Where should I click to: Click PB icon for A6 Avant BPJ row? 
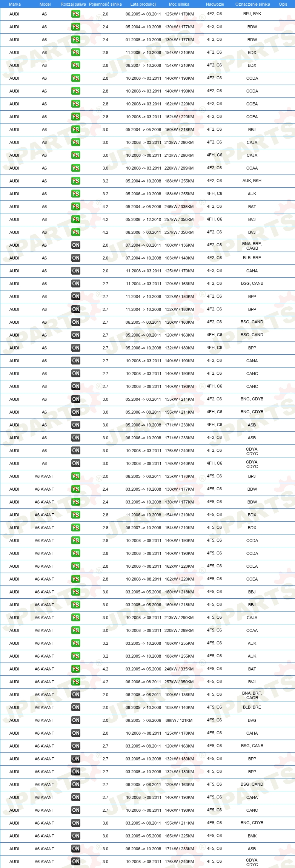point(75,476)
